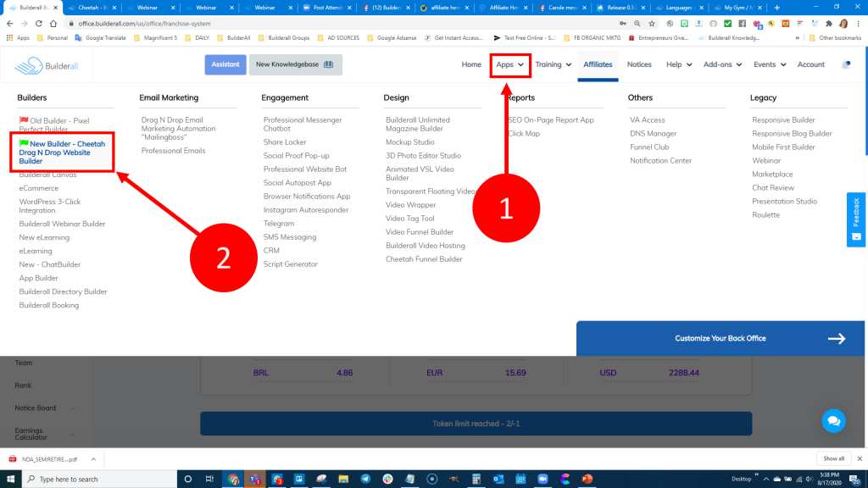Switch to the Languages browser tab
868x488 pixels.
679,8
